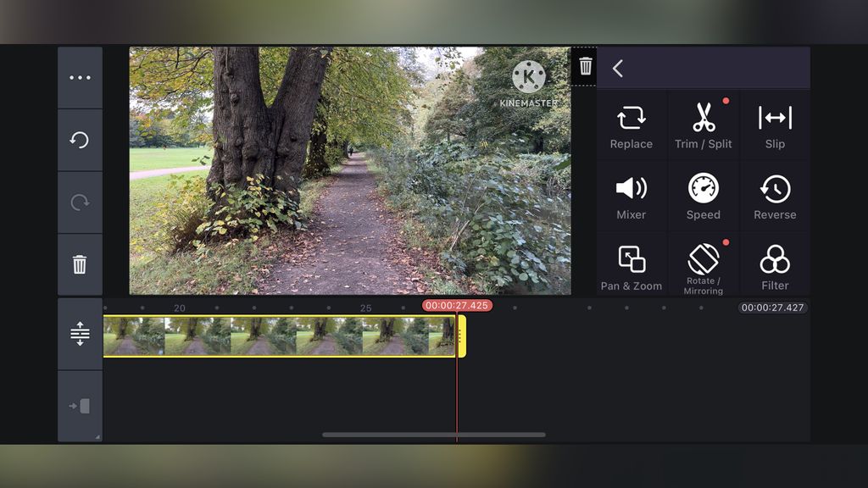
Task: Tap the red playhead timestamp 00:00:27.425
Action: pyautogui.click(x=457, y=305)
